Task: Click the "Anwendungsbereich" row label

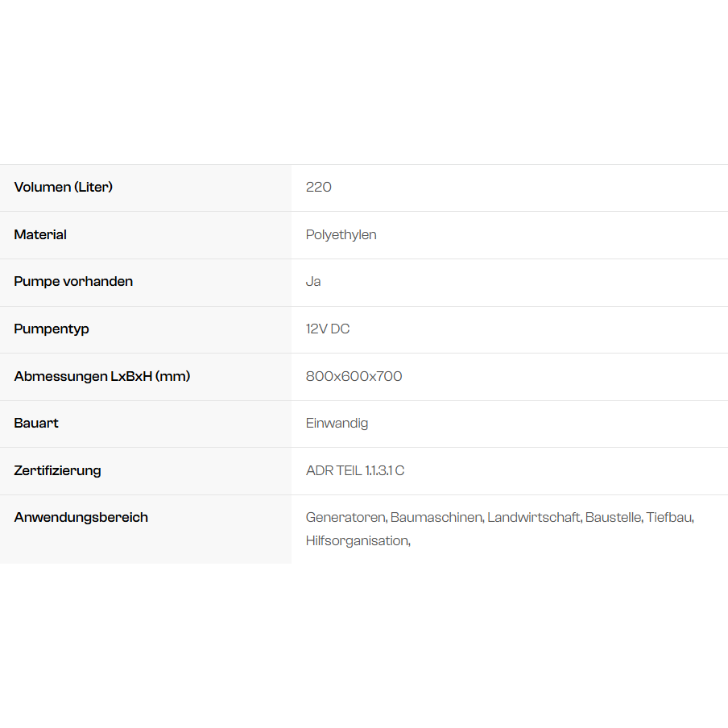Action: [x=81, y=517]
